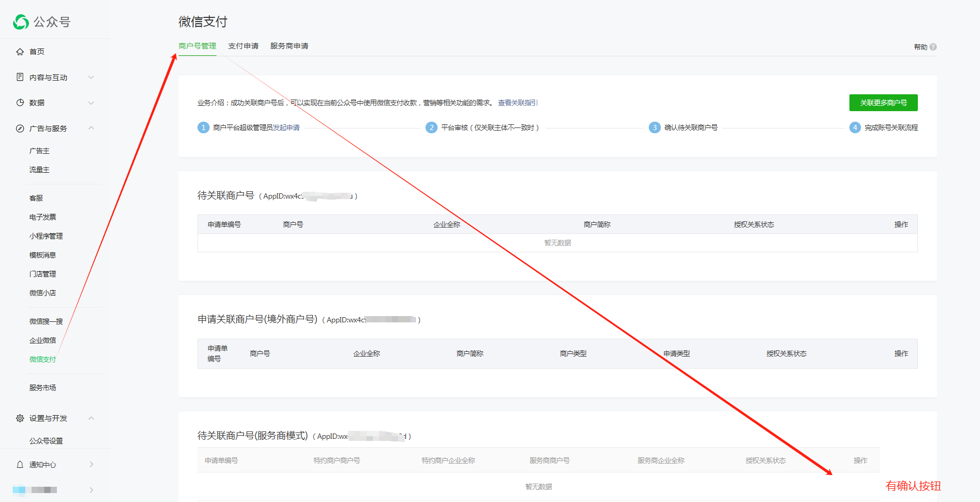The image size is (980, 502).
Task: Click the 特约商户商户号 column header
Action: [337, 460]
